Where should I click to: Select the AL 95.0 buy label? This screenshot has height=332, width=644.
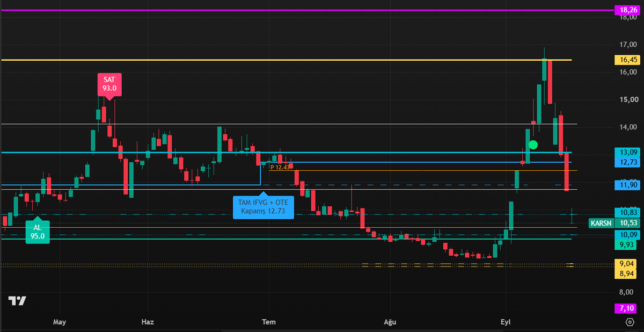(38, 230)
